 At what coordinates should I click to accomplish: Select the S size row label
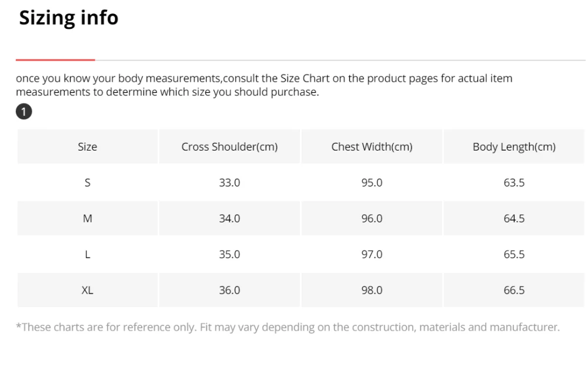pos(87,183)
